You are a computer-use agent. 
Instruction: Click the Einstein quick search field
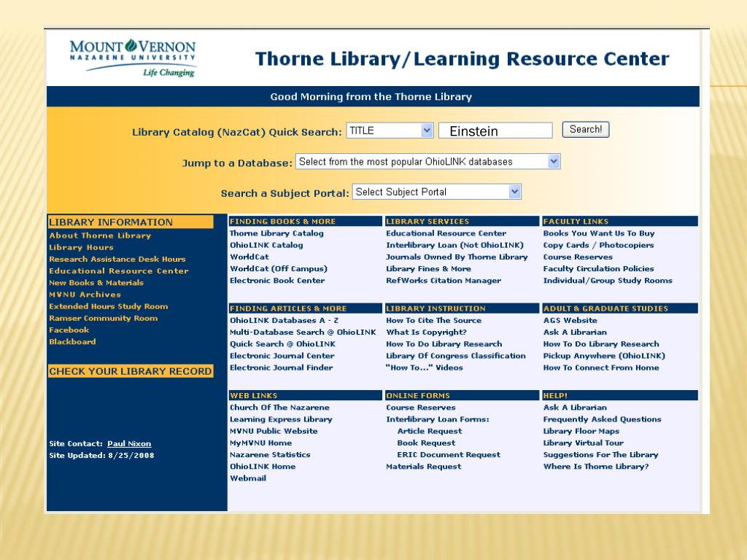(x=495, y=131)
